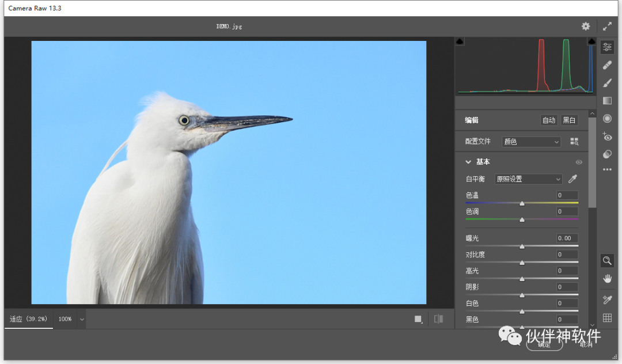Toggle highlight clipping warning in histogram
Screen dimensions: 622x364
[x=591, y=41]
